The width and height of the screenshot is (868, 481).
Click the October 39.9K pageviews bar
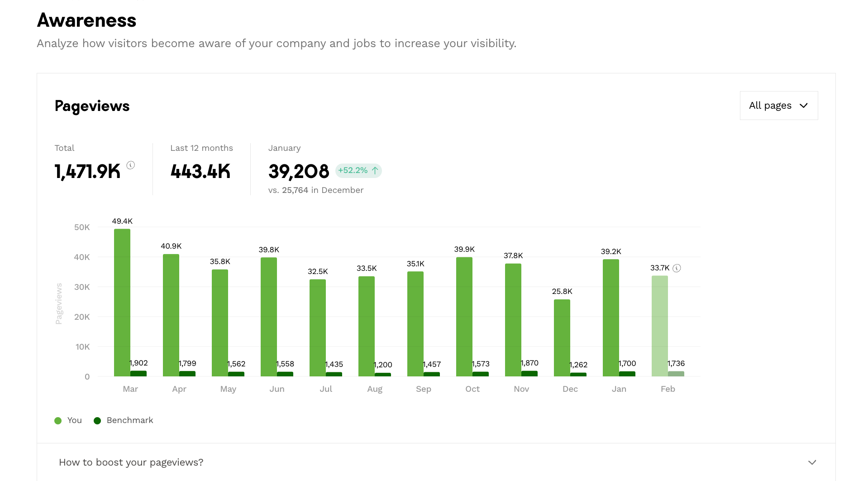tap(464, 317)
